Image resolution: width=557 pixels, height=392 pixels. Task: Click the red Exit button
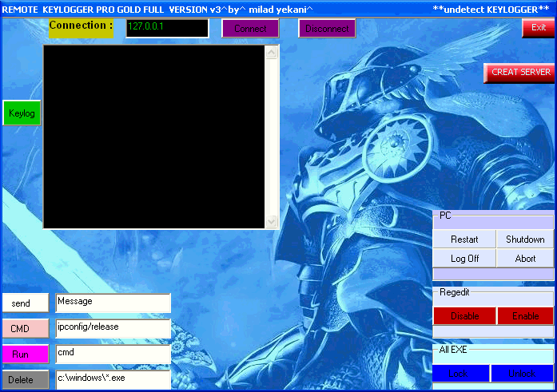tap(538, 28)
